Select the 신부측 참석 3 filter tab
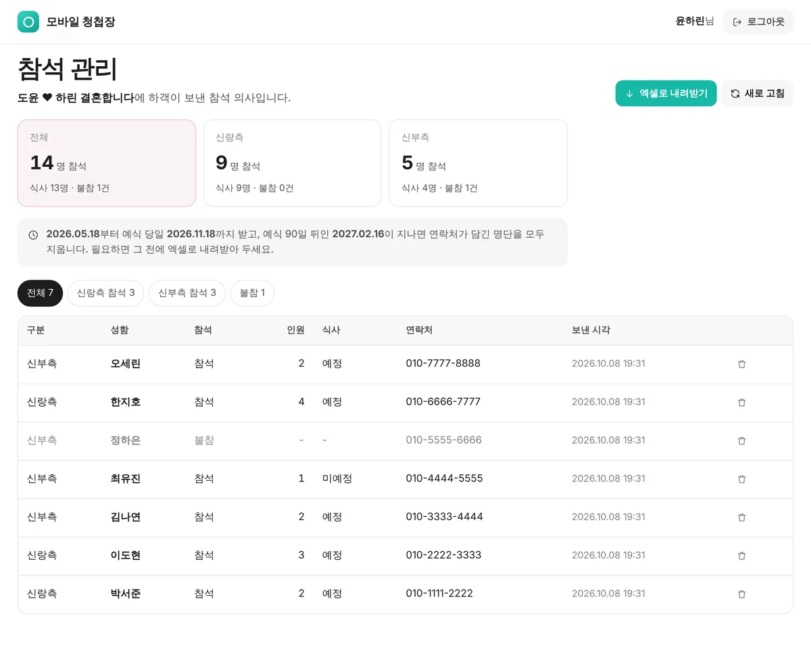The width and height of the screenshot is (811, 672). tap(187, 293)
